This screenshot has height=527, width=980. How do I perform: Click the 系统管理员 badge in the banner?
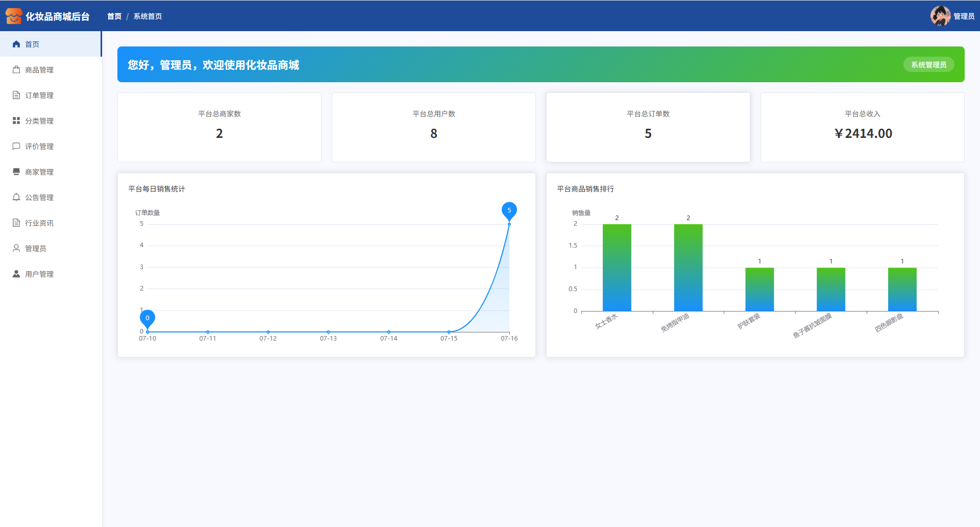pos(928,65)
